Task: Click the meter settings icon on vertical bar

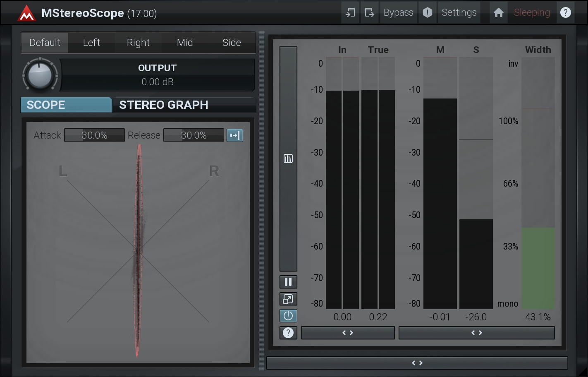Action: pos(288,158)
